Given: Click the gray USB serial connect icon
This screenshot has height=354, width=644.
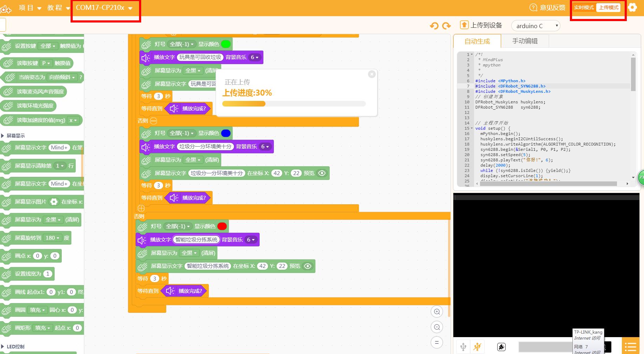Looking at the screenshot, I should pyautogui.click(x=463, y=347).
